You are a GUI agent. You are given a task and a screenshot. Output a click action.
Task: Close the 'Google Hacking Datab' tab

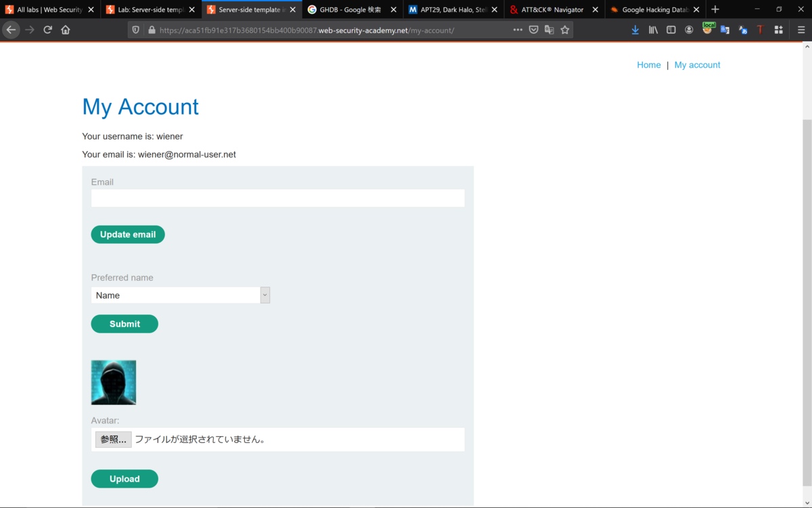696,9
